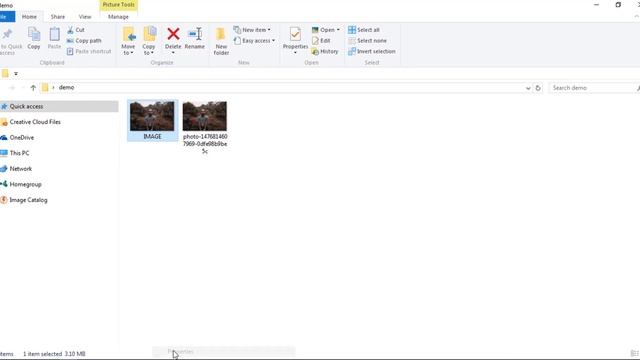Open Delete dropdown arrow under icon
The image size is (640, 360).
click(173, 53)
